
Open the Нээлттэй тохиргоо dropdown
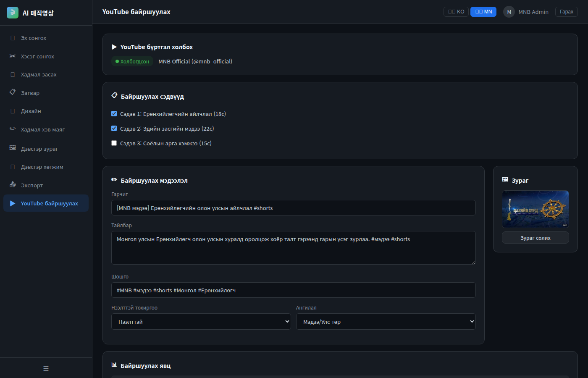pyautogui.click(x=201, y=322)
